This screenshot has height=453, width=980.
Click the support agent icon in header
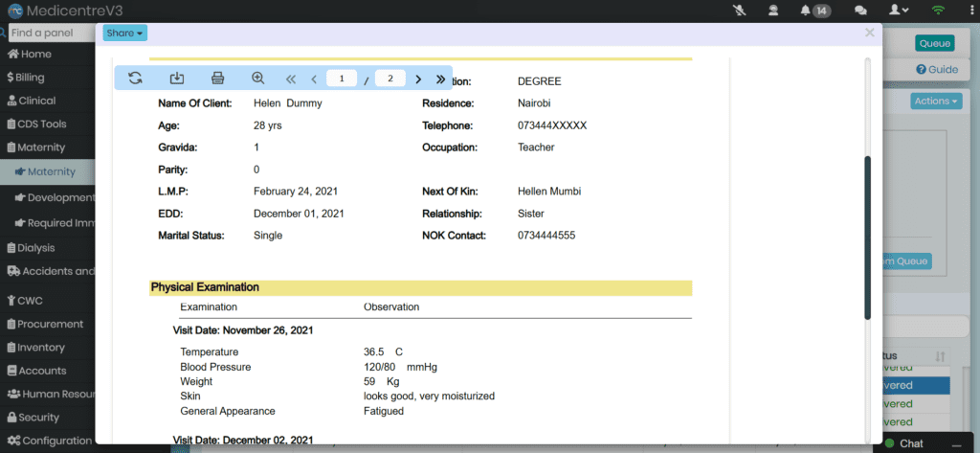point(773,10)
